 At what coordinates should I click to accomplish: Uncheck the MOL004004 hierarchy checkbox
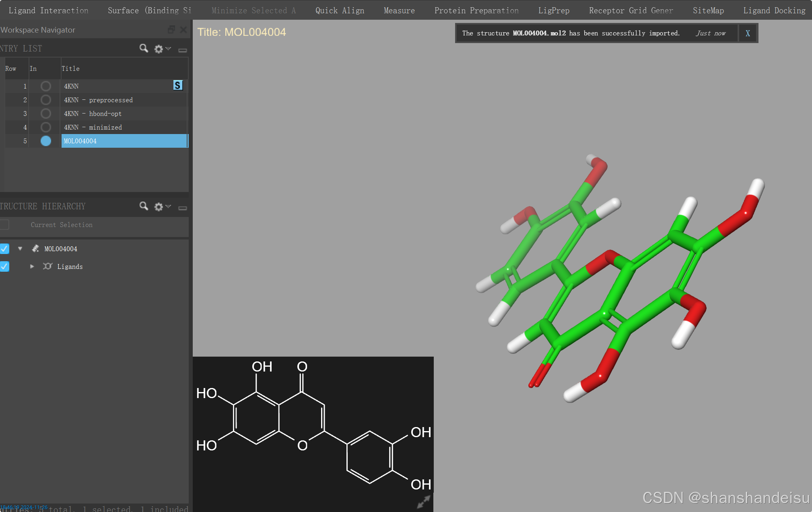coord(4,249)
